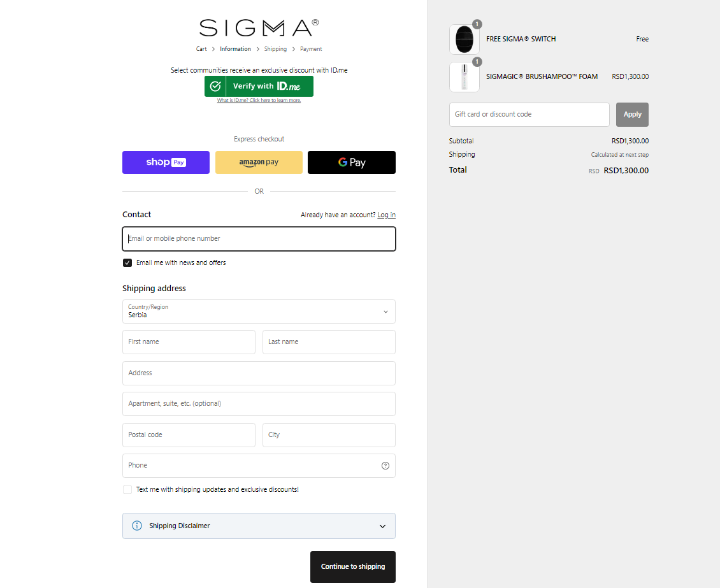This screenshot has width=720, height=588.
Task: Pay with Shop Pay express checkout
Action: pos(166,162)
